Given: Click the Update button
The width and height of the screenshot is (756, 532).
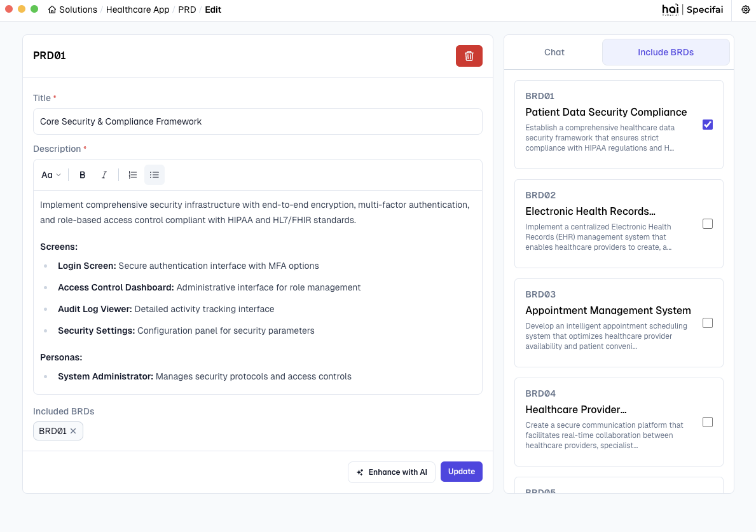Looking at the screenshot, I should (462, 472).
